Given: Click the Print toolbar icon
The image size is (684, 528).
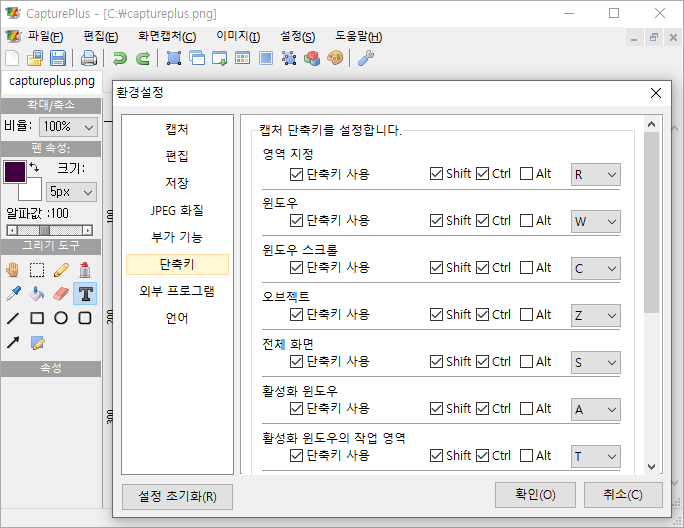Looking at the screenshot, I should 89,58.
